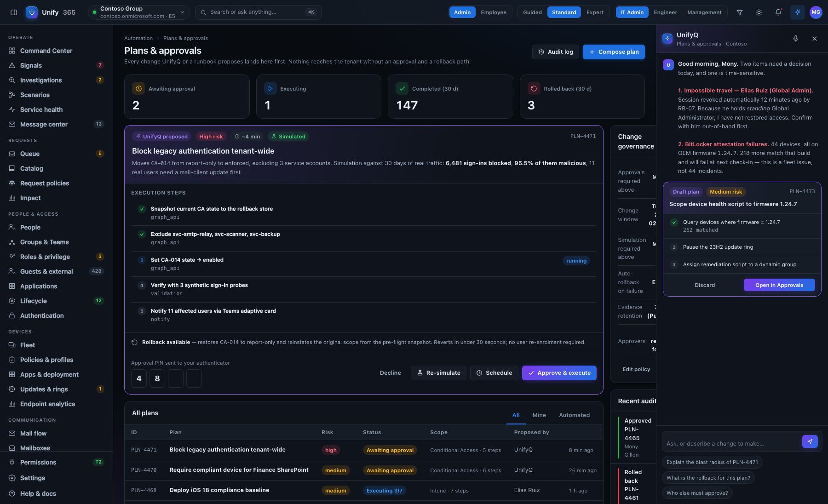Open Roles & privilege

pyautogui.click(x=56, y=257)
